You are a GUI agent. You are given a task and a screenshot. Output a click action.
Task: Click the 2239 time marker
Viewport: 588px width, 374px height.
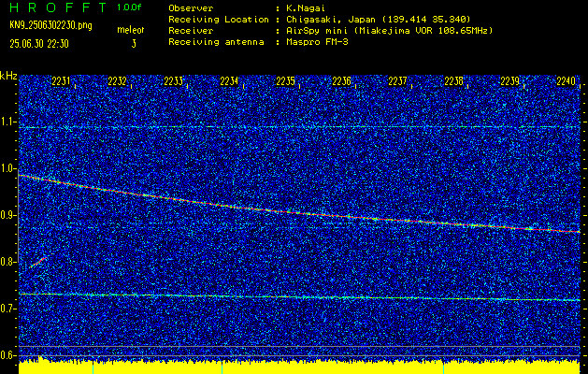pos(509,81)
